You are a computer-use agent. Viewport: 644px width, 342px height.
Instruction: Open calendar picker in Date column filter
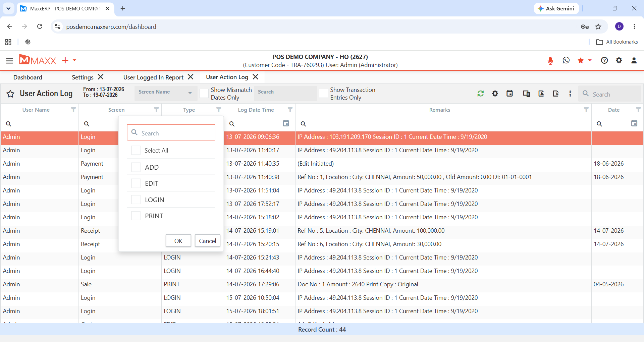634,123
